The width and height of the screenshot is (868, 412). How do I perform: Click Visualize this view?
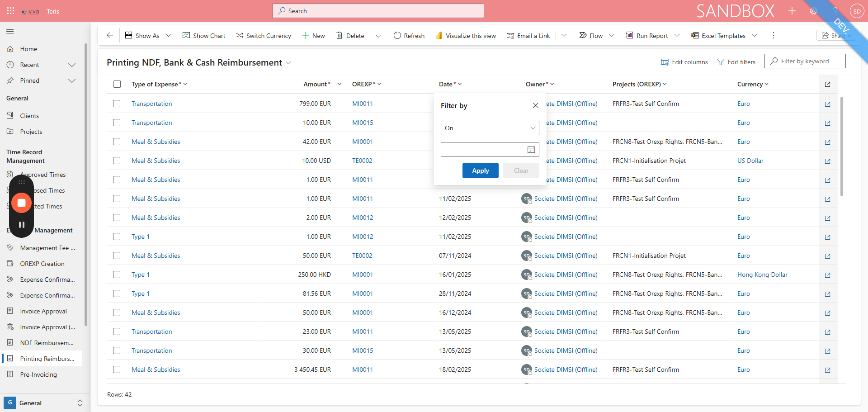tap(466, 35)
